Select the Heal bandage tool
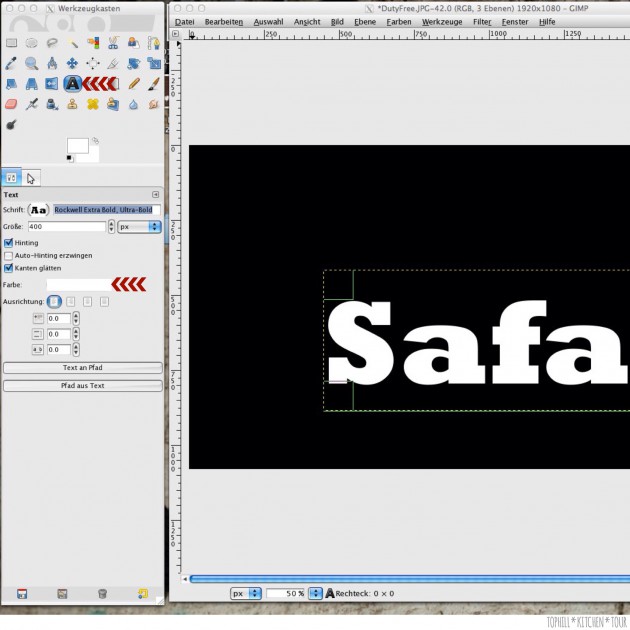 click(93, 104)
